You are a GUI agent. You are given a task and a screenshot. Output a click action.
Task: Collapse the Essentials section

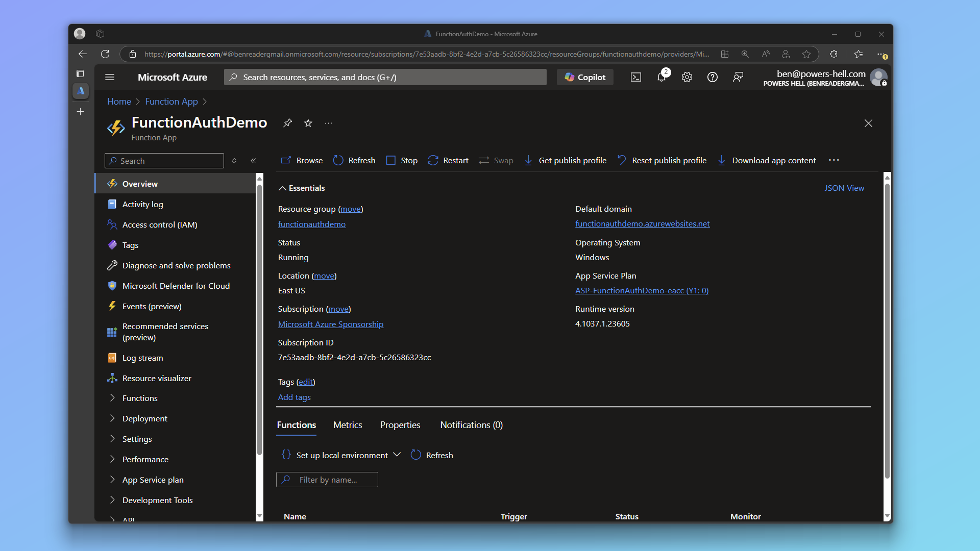(x=282, y=188)
